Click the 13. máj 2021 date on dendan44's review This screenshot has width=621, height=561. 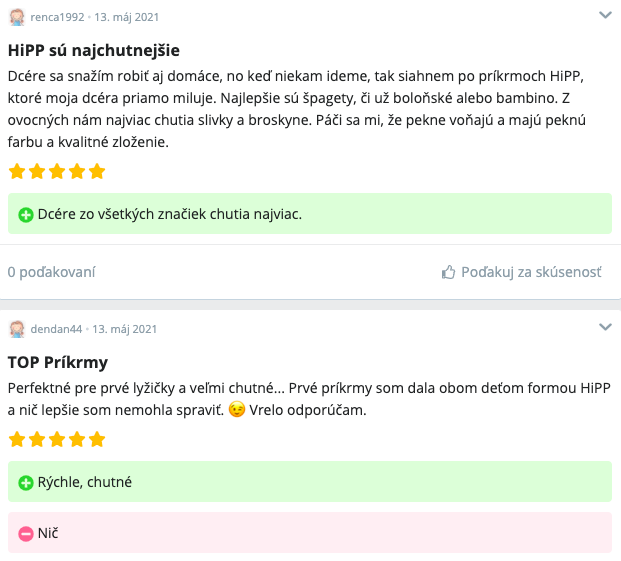[124, 329]
